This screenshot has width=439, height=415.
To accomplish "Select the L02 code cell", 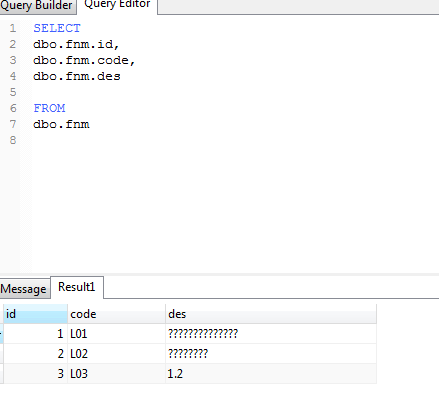I will tap(116, 354).
